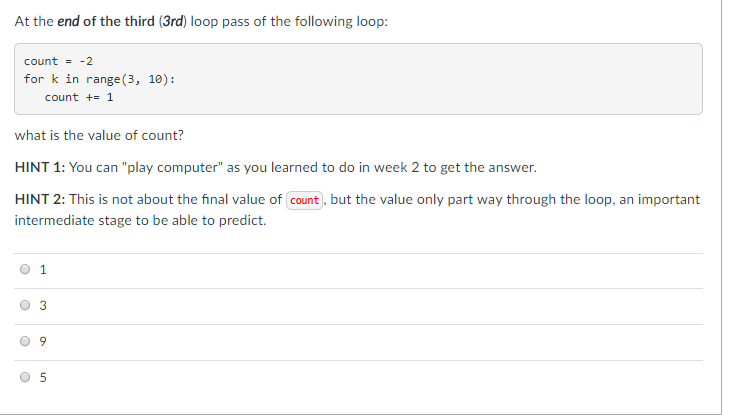Click the answer label text "9"
Viewport: 735px width, 415px height.
click(43, 341)
